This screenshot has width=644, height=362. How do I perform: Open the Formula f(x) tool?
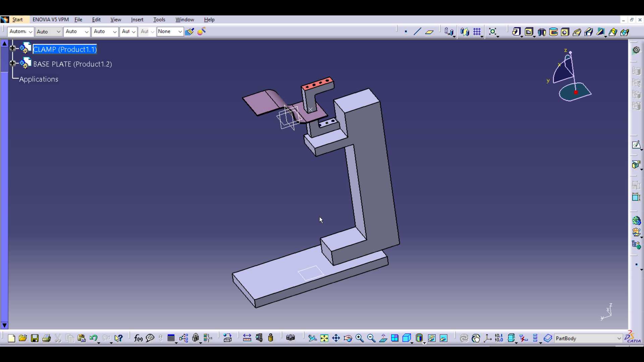[138, 338]
